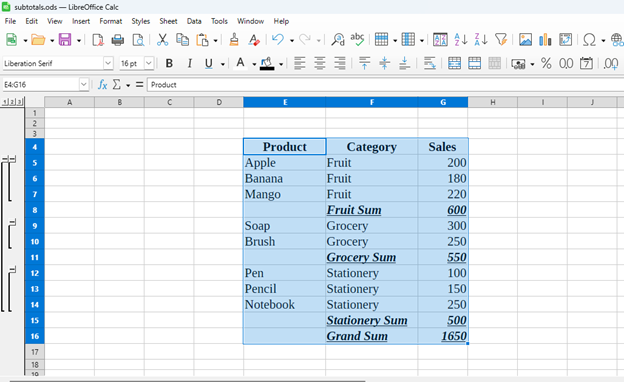Clear direct formatting icon
624x382 pixels.
(254, 40)
